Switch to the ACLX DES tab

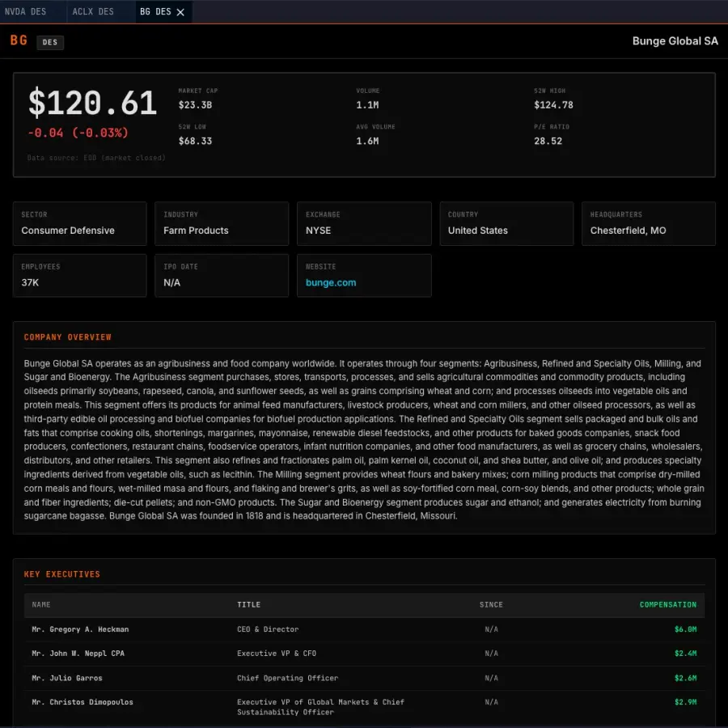point(91,12)
